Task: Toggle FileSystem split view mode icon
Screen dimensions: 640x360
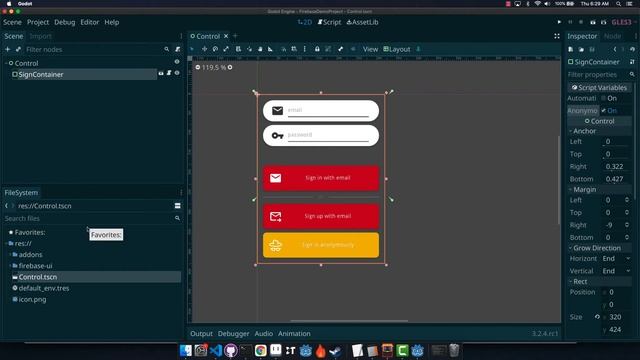Action: pos(178,206)
